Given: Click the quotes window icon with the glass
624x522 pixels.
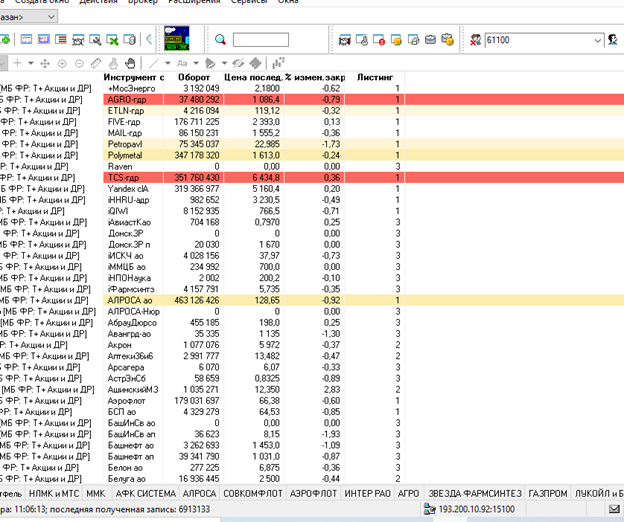Looking at the screenshot, I should click(x=78, y=40).
